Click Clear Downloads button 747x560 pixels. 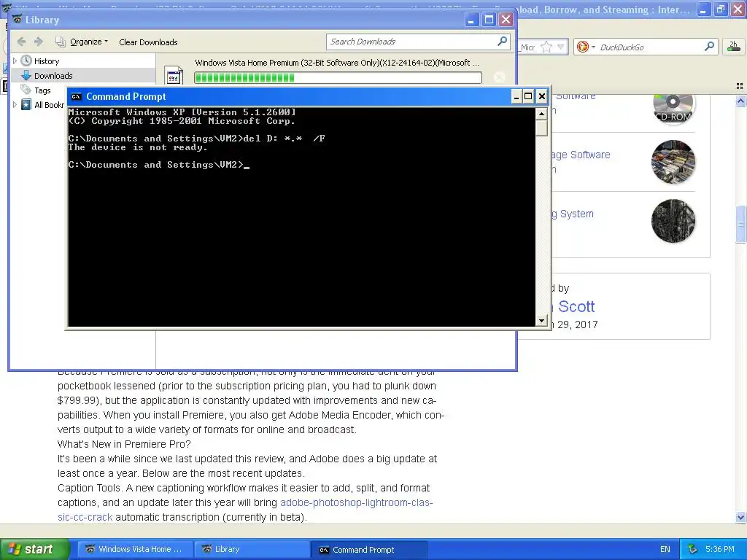pos(148,42)
